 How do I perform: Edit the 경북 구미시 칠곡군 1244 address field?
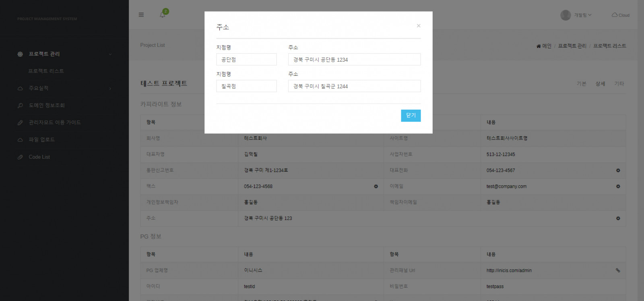point(355,86)
